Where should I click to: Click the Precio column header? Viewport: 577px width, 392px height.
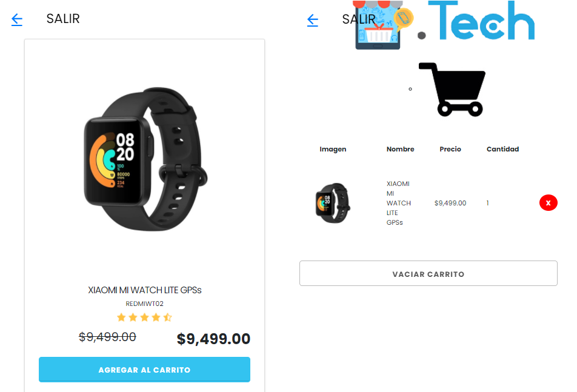[450, 149]
